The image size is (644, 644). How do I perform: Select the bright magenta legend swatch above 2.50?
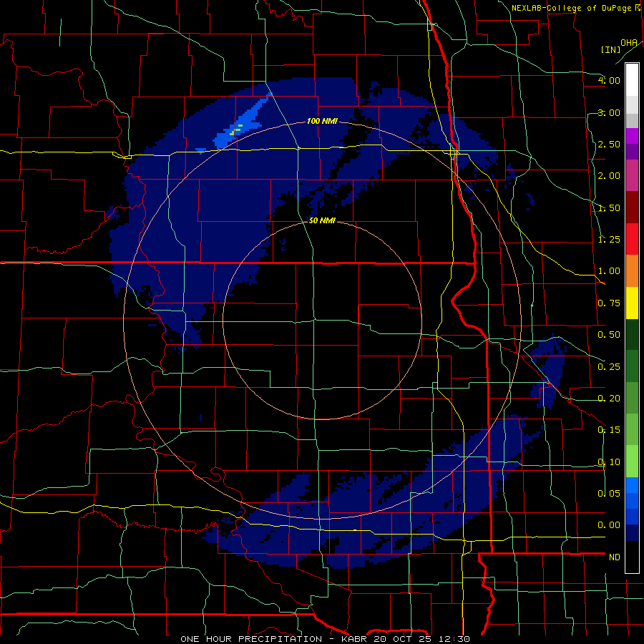click(x=632, y=136)
